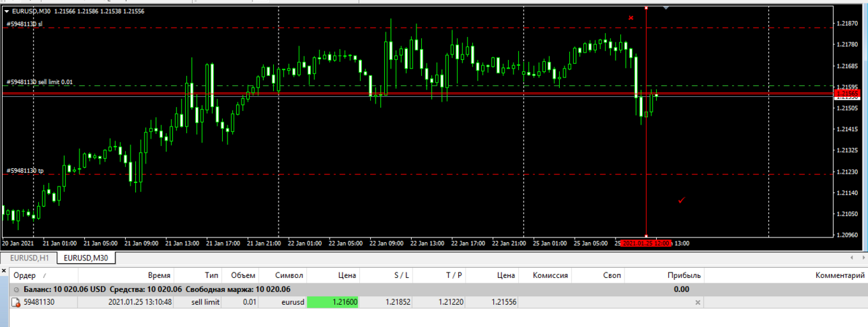Switch to the EURUSD,H1 chart tab
Viewport: 868px width, 327px height.
pos(29,258)
